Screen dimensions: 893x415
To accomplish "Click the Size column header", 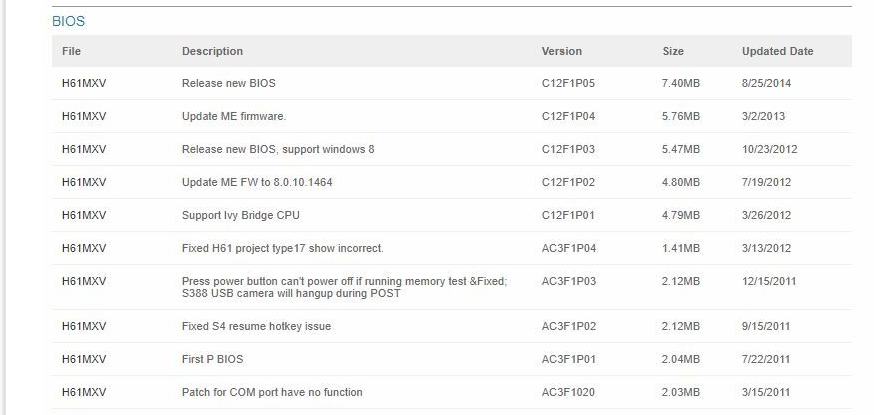I will 673,51.
